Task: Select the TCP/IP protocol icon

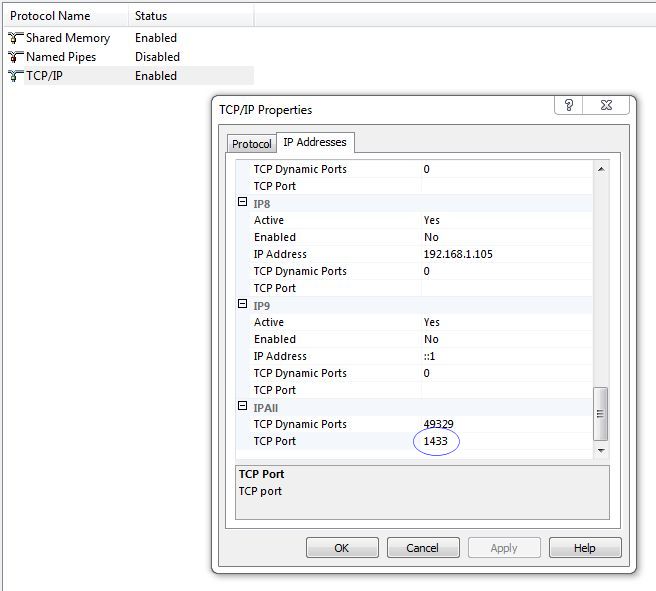Action: coord(15,76)
